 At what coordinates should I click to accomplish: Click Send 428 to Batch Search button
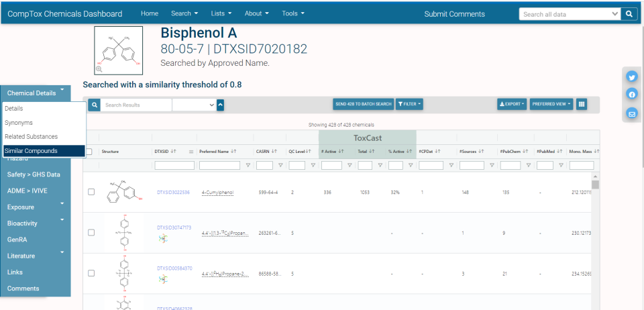(364, 104)
